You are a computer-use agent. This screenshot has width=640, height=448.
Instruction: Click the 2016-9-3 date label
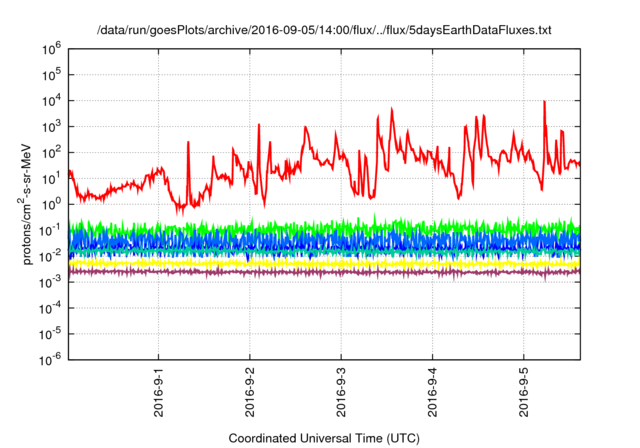(341, 392)
